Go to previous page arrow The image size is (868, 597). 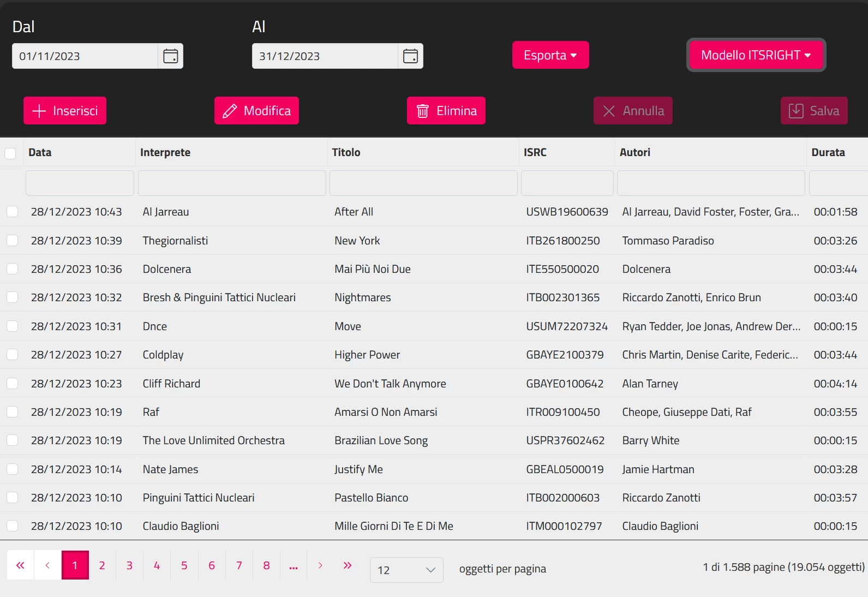pos(47,565)
